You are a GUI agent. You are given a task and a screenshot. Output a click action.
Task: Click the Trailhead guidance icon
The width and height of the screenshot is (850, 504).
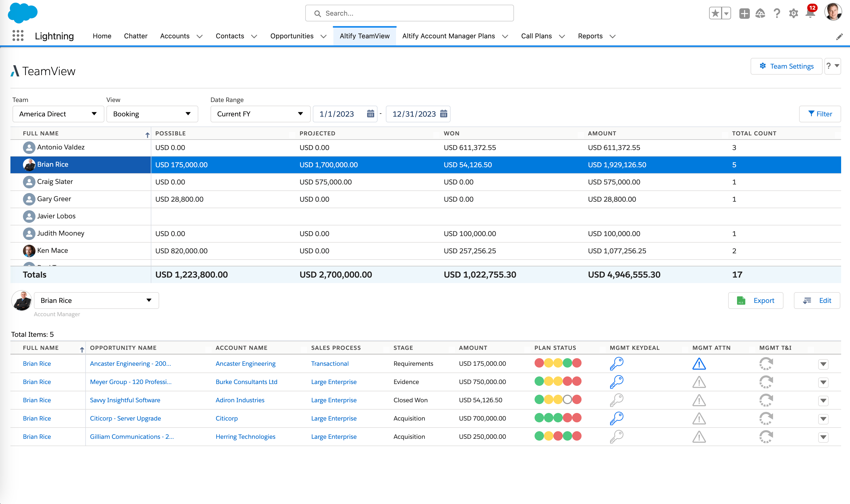click(760, 14)
